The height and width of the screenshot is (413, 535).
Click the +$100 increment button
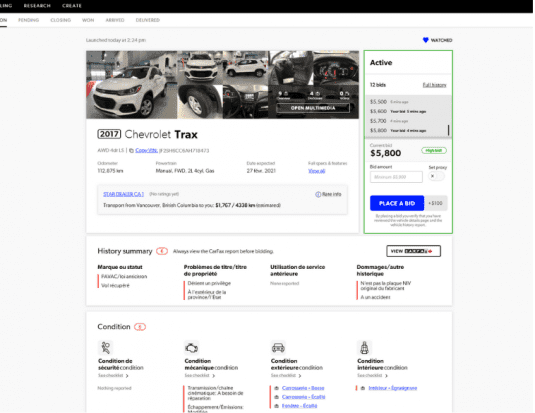coord(435,203)
